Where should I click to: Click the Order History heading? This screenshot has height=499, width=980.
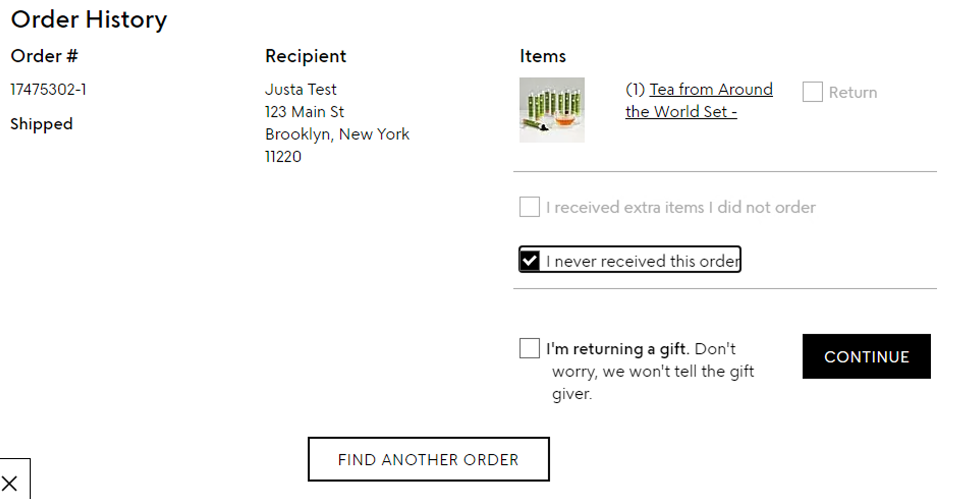[x=89, y=20]
